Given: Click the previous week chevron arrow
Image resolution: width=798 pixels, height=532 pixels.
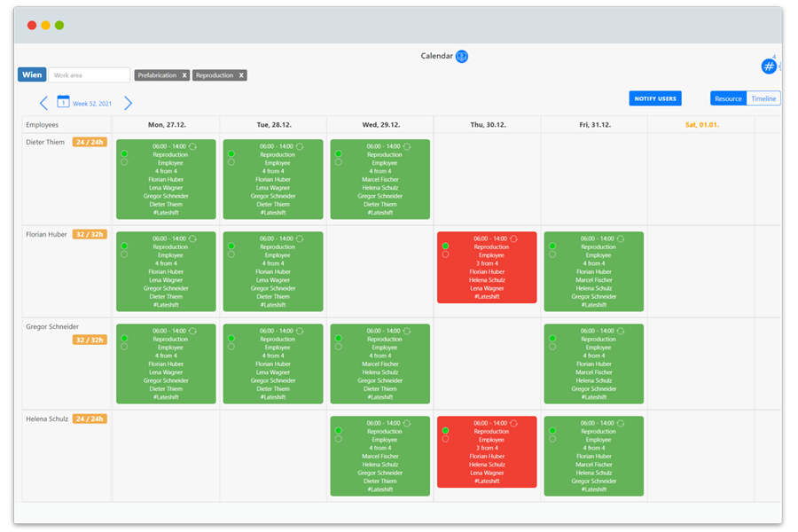Looking at the screenshot, I should [x=44, y=102].
